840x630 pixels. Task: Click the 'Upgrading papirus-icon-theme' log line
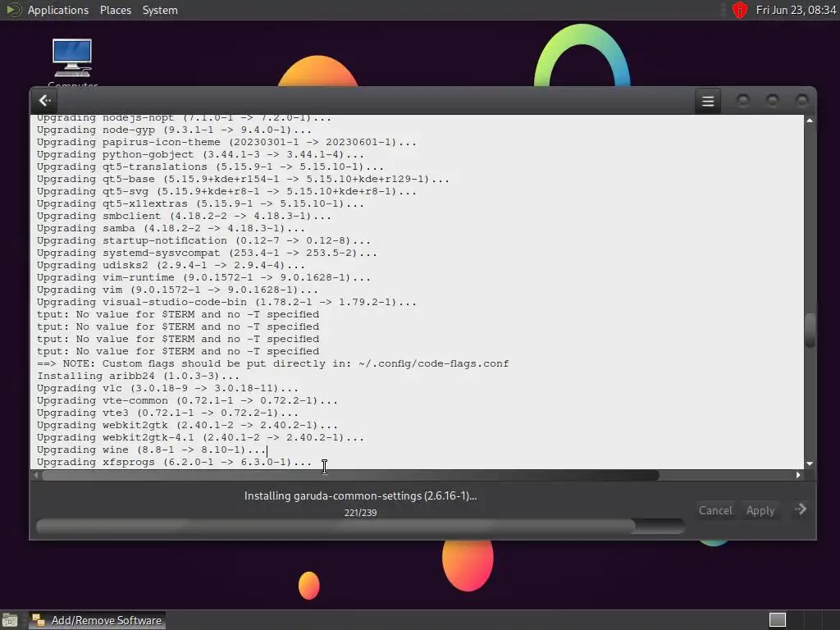[x=226, y=142]
